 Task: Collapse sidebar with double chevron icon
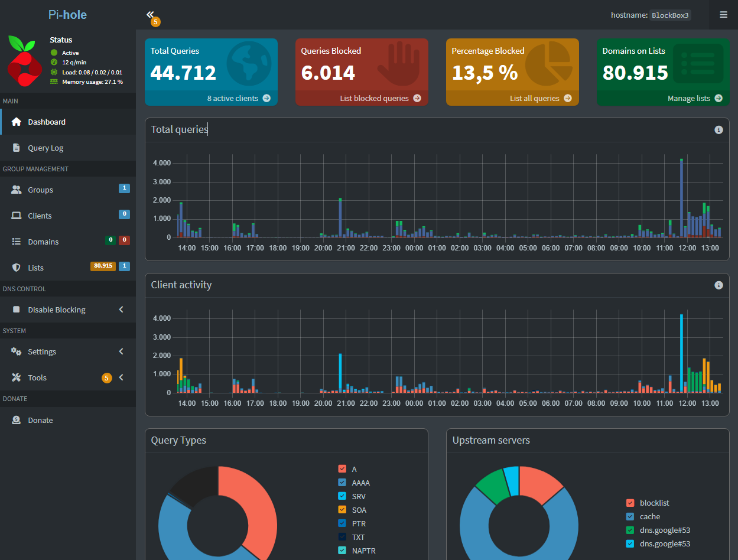point(150,14)
